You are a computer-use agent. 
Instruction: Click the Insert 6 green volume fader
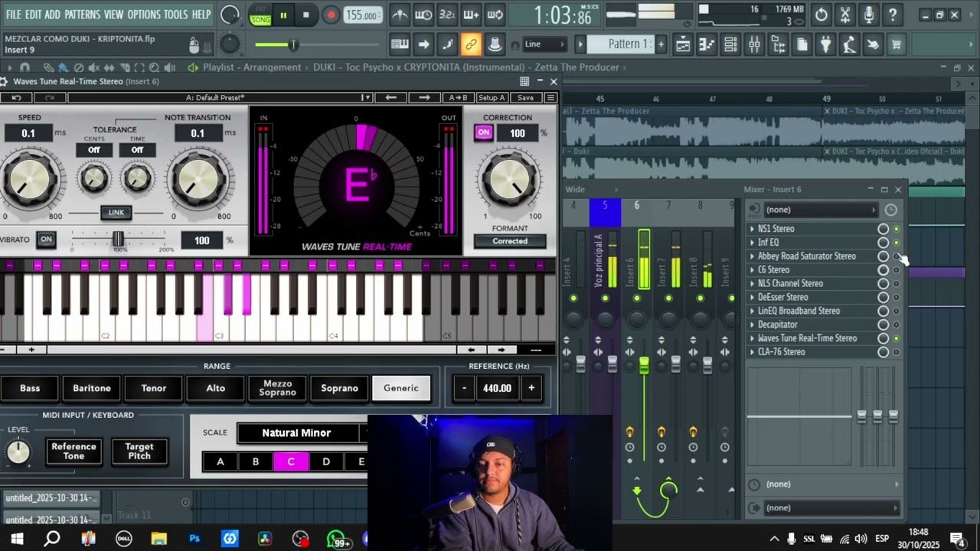point(644,365)
